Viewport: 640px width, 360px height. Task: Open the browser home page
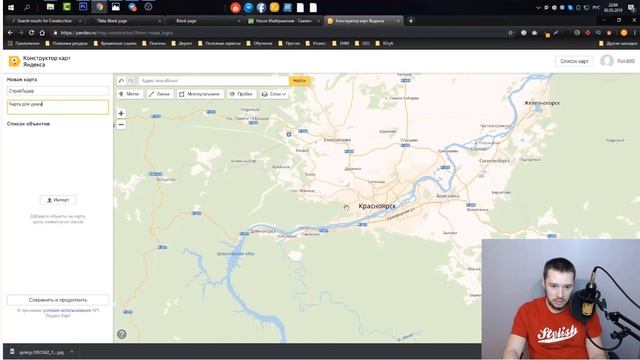[42, 33]
